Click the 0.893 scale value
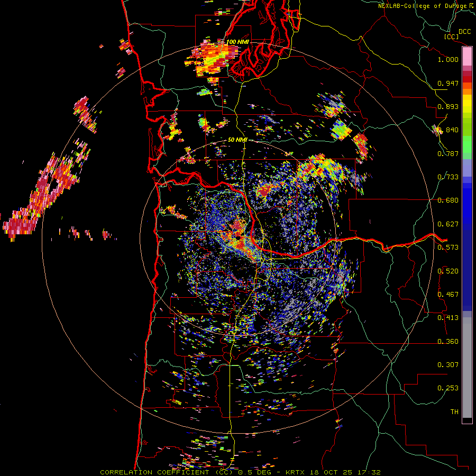Screen dimensions: 476x476 448,106
